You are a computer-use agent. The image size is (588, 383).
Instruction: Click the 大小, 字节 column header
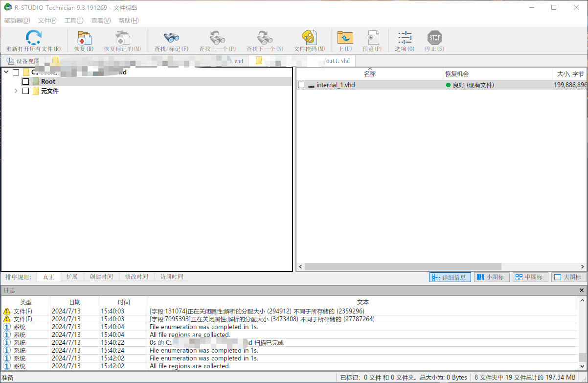click(570, 74)
